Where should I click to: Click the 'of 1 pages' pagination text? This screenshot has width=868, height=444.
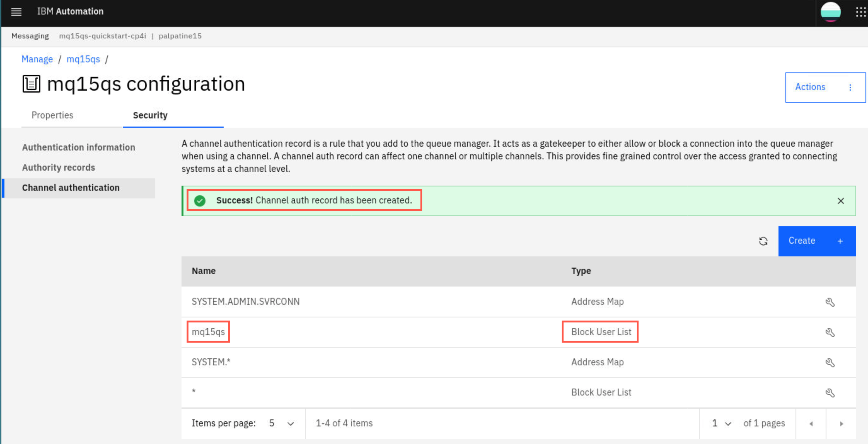(x=764, y=424)
